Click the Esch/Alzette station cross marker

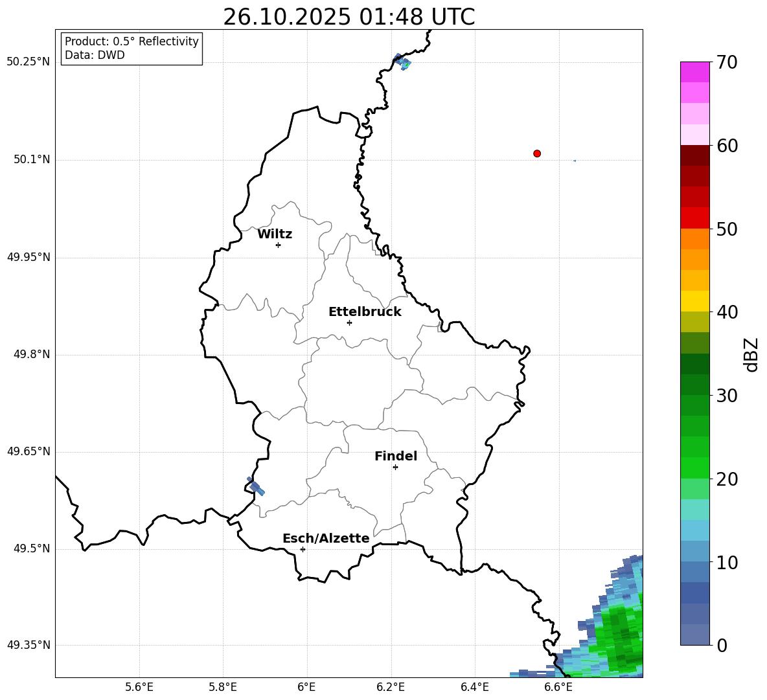[303, 549]
